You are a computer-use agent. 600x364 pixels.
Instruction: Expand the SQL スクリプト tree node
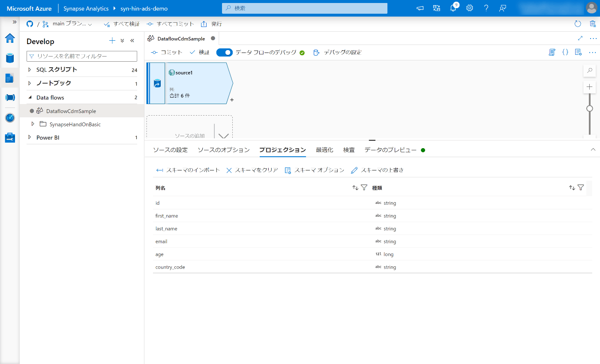click(x=30, y=69)
